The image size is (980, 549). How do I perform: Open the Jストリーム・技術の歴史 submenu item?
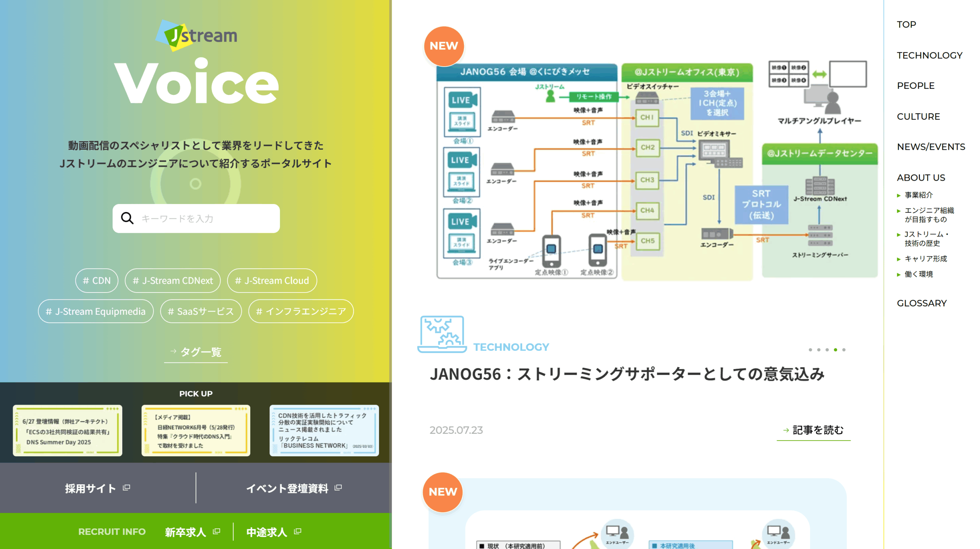point(926,239)
